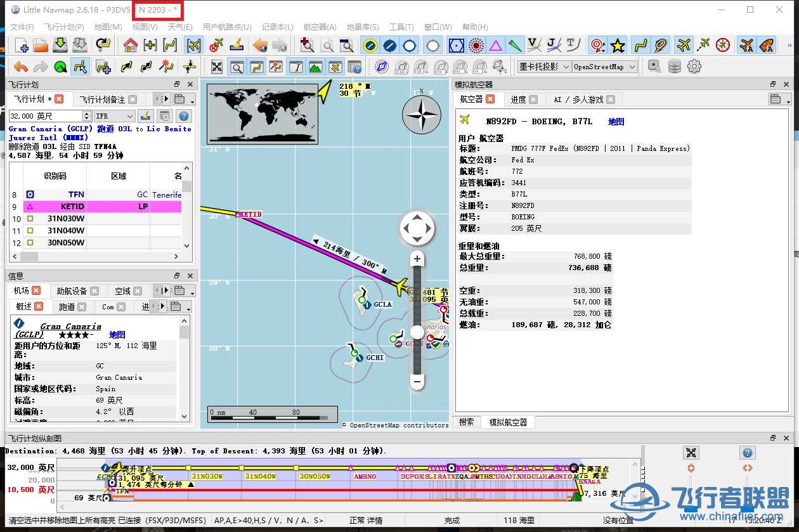Open the 工具(T) menu
This screenshot has height=532, width=799.
tap(401, 27)
